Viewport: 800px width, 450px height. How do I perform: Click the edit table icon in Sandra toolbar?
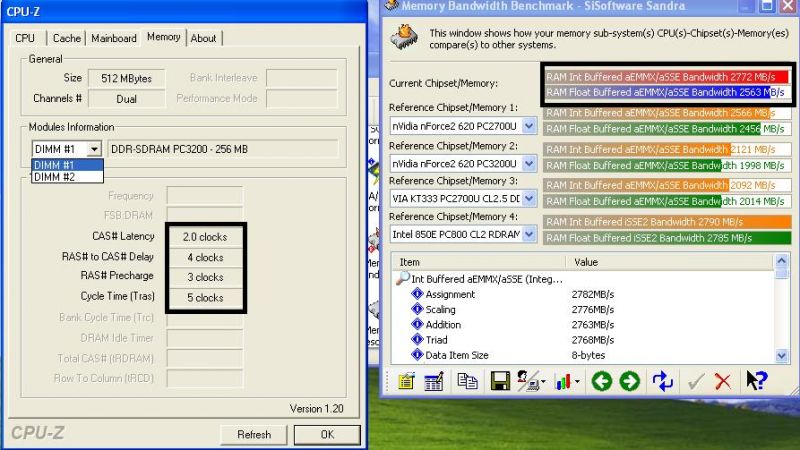(434, 381)
